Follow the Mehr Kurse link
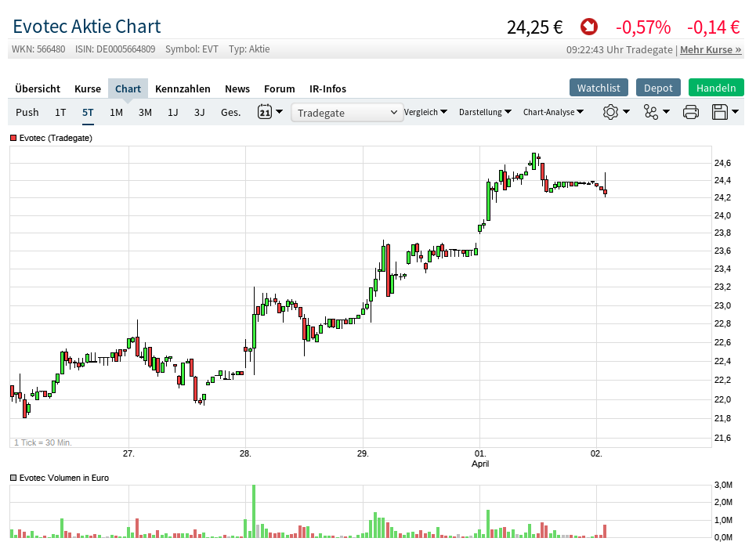Screen dimensions: 756x556 711,49
